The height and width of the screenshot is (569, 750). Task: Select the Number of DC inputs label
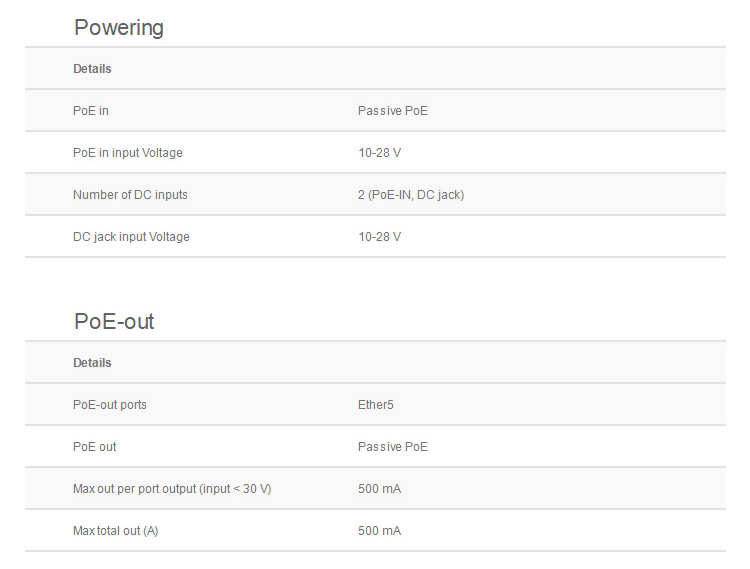coord(130,195)
